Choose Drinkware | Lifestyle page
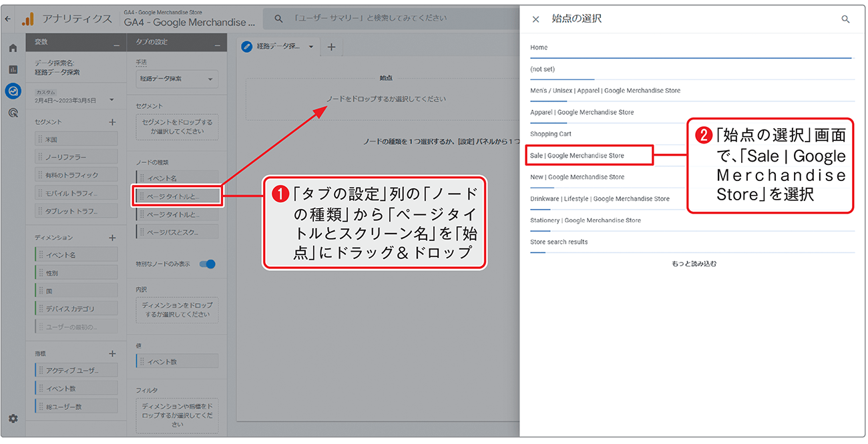 pyautogui.click(x=692, y=199)
